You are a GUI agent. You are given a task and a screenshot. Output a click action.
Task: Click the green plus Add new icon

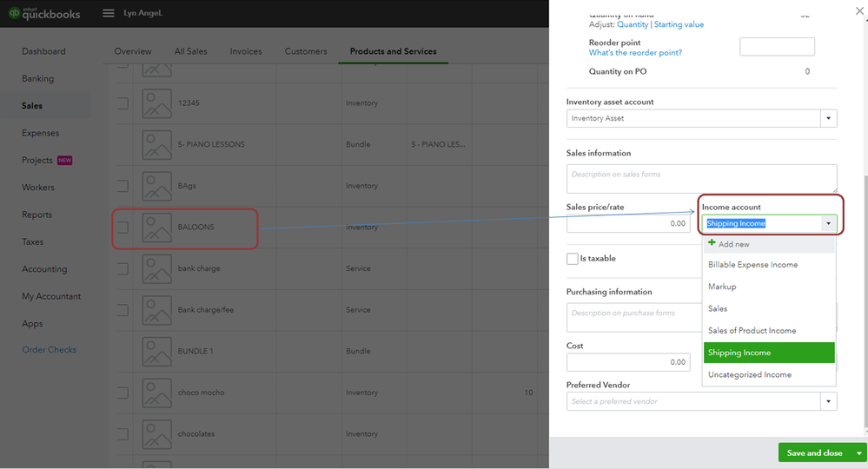tap(712, 243)
